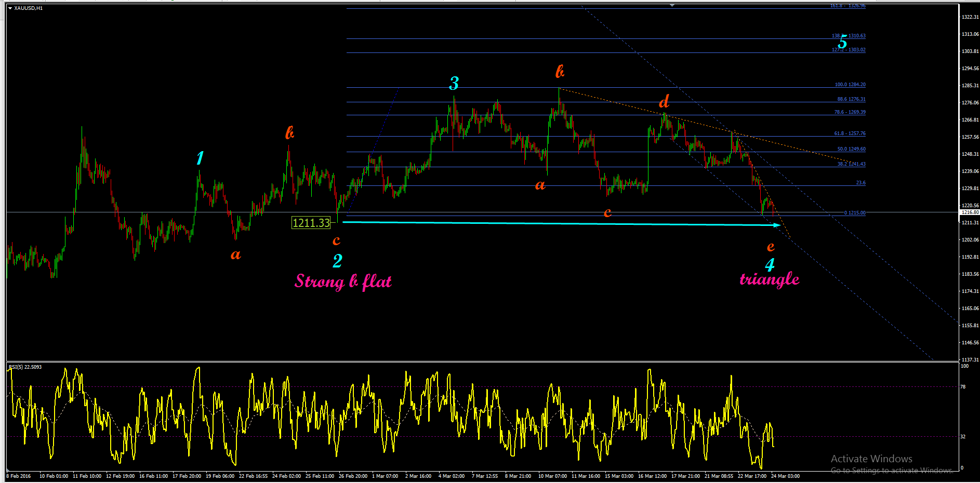Select the cyan wave 3 label
Image resolution: width=980 pixels, height=483 pixels.
click(454, 83)
